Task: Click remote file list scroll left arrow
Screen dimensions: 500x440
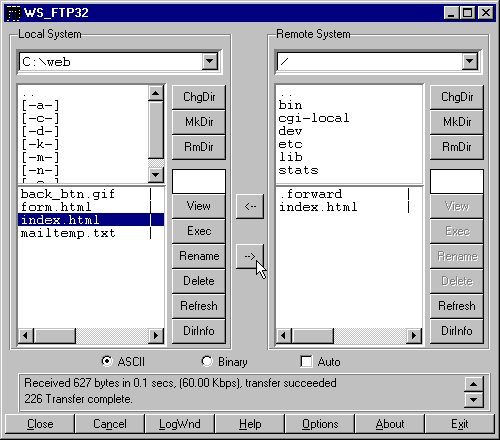Action: coord(284,335)
